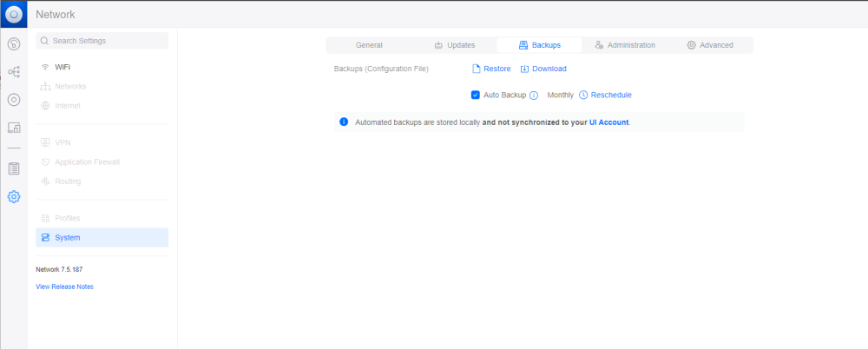This screenshot has width=868, height=349.
Task: Open the Topology icon in left rail
Action: point(14,72)
